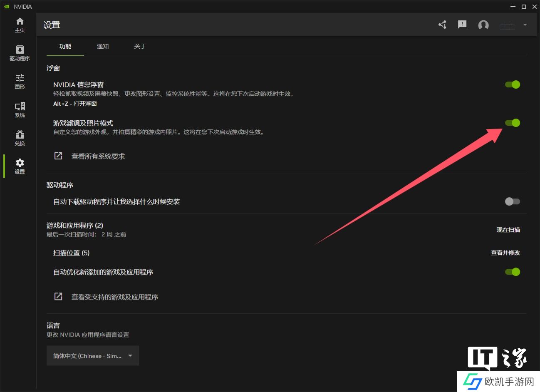540x392 pixels.
Task: Turn off 自动优化新添加的游戏及应用程序 toggle
Action: [512, 272]
